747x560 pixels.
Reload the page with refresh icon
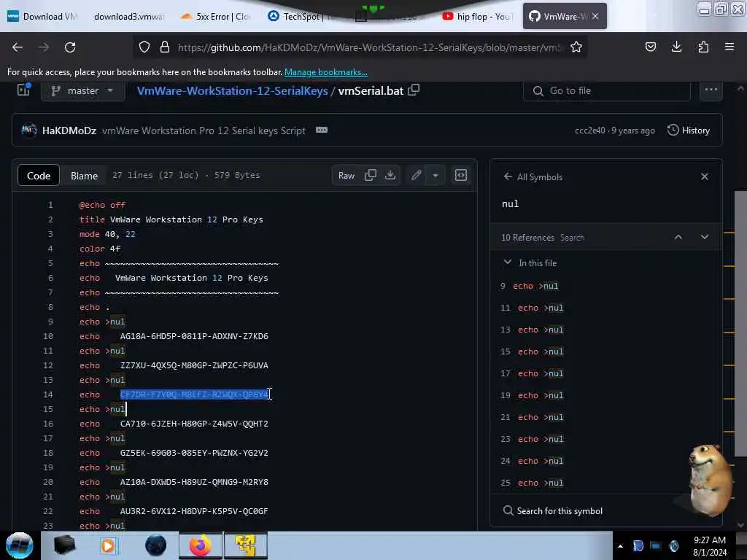(x=70, y=47)
